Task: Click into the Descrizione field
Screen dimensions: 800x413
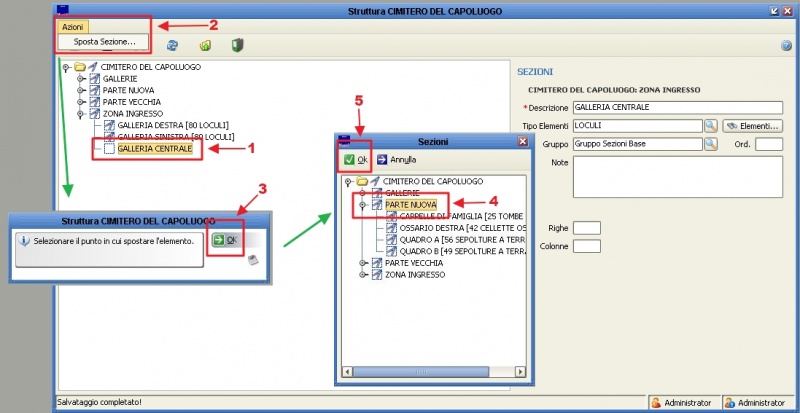Action: click(678, 107)
